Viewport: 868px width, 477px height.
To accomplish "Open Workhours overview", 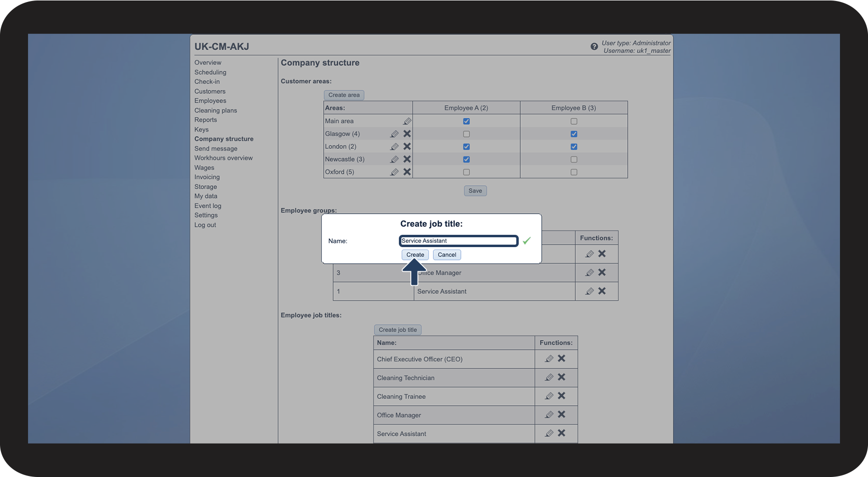I will pyautogui.click(x=224, y=158).
